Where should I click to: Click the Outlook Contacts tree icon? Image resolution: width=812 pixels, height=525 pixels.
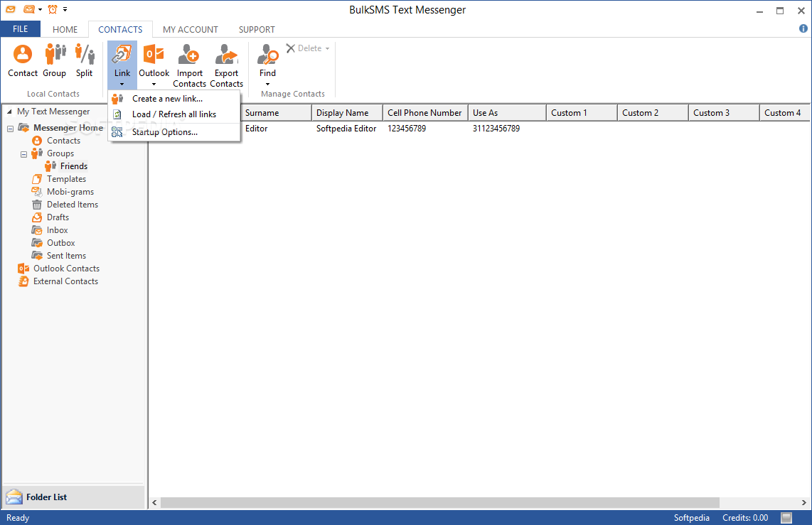click(23, 269)
